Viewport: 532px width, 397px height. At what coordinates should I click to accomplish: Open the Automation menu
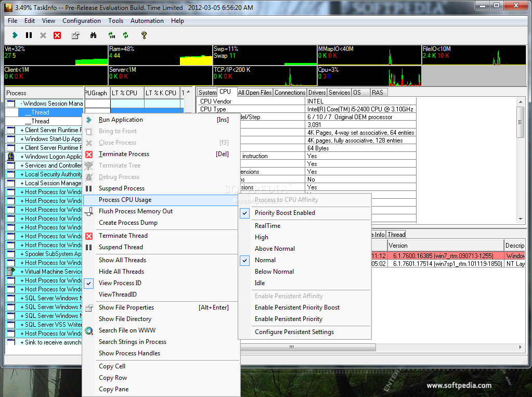pyautogui.click(x=147, y=21)
